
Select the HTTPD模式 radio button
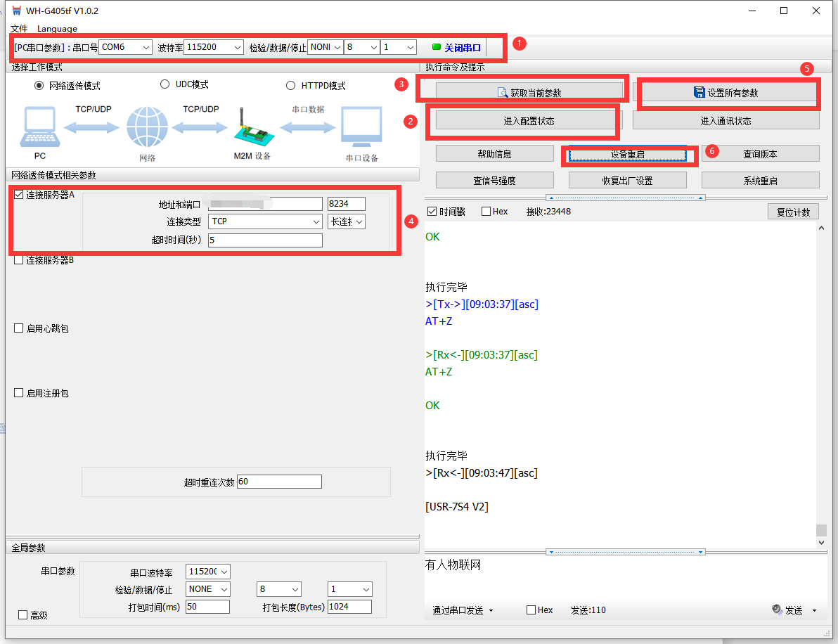point(290,86)
